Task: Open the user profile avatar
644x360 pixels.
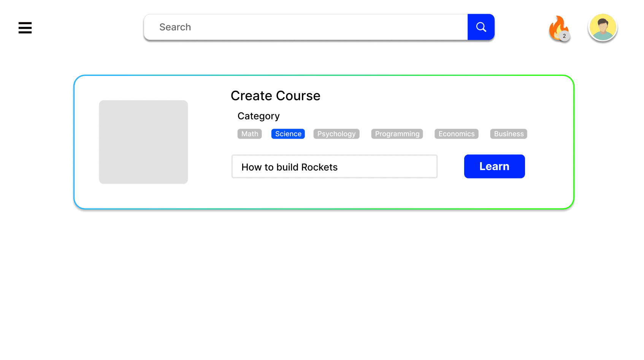Action: (603, 27)
